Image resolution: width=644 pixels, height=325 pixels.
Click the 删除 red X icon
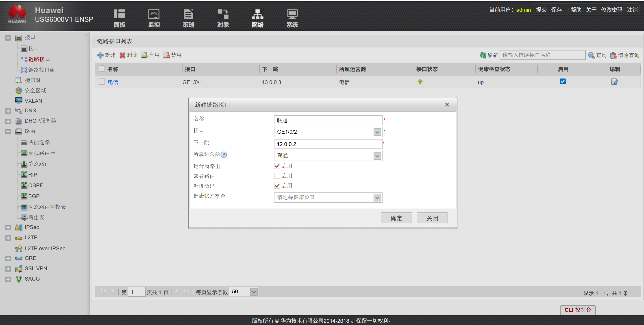122,55
